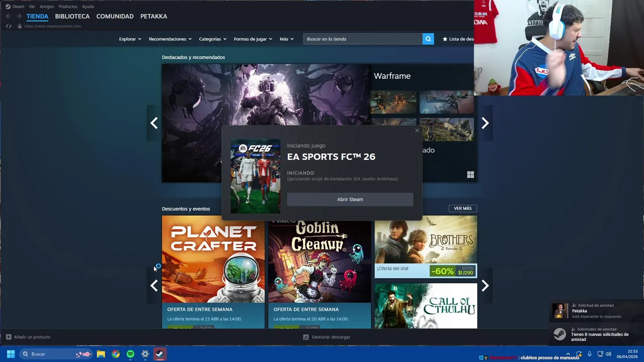Viewport: 644px width, 362px height.
Task: Click the store search magnifier button
Action: point(428,39)
